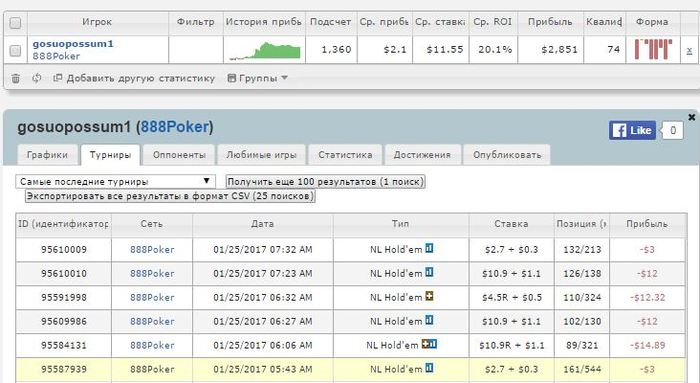Click tournament ID 95591998
Image resolution: width=700 pixels, height=383 pixels.
point(64,297)
